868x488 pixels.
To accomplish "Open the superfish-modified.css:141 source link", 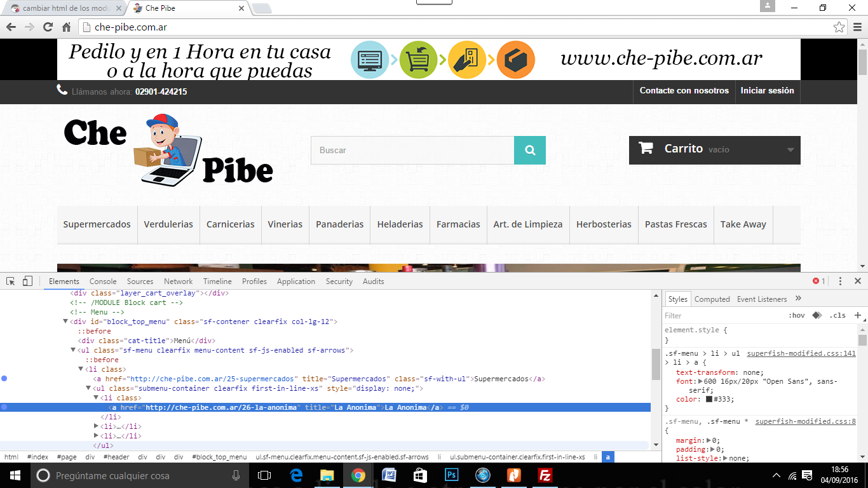I will click(x=801, y=354).
